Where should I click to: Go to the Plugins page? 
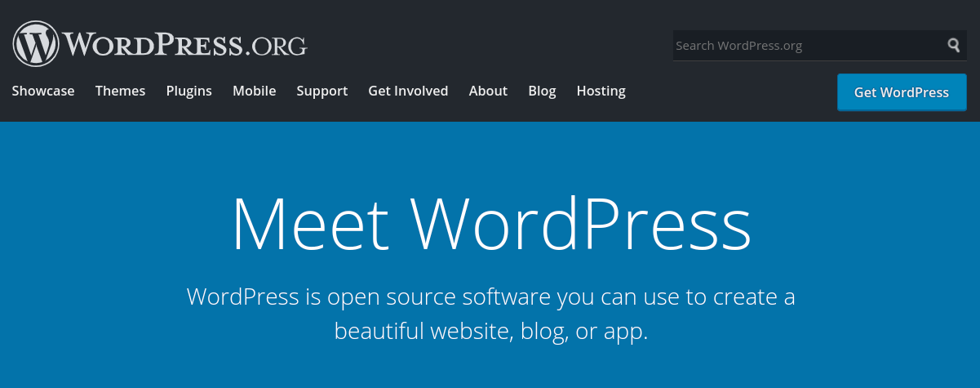[189, 91]
